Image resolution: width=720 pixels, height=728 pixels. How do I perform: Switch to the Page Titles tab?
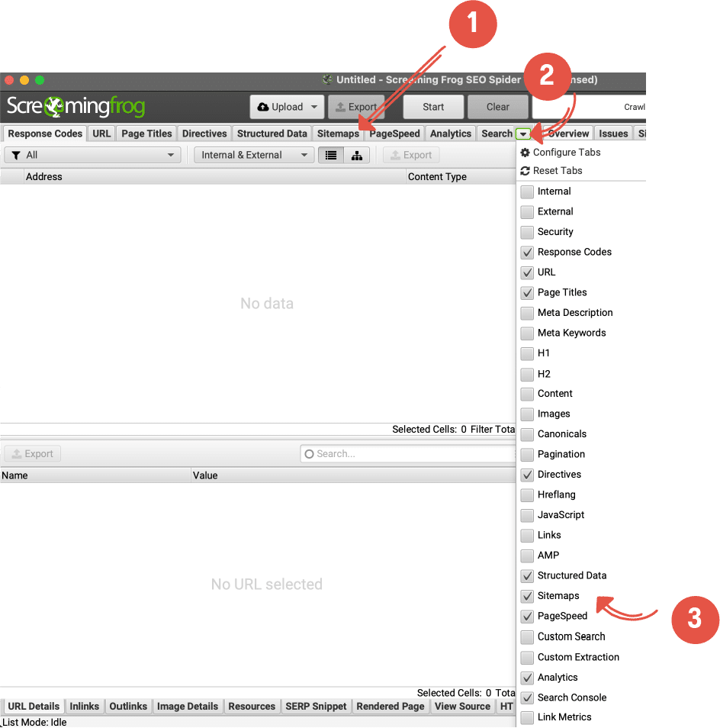146,134
